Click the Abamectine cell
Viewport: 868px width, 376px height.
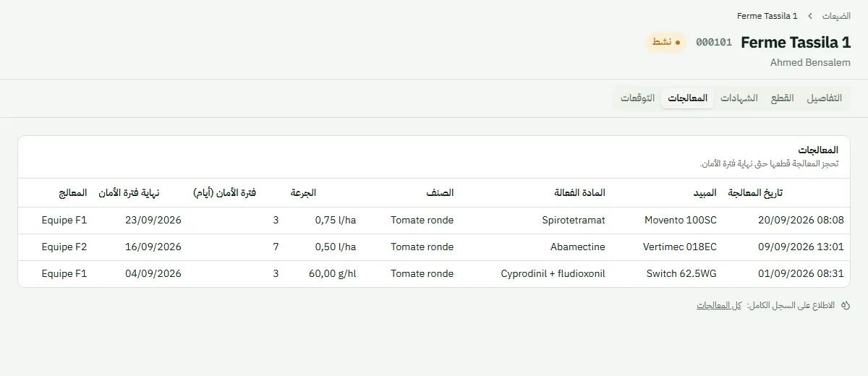click(x=578, y=247)
